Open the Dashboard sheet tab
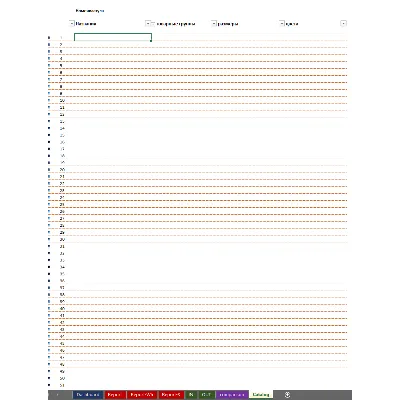Viewport: 400px width, 400px height. click(88, 395)
